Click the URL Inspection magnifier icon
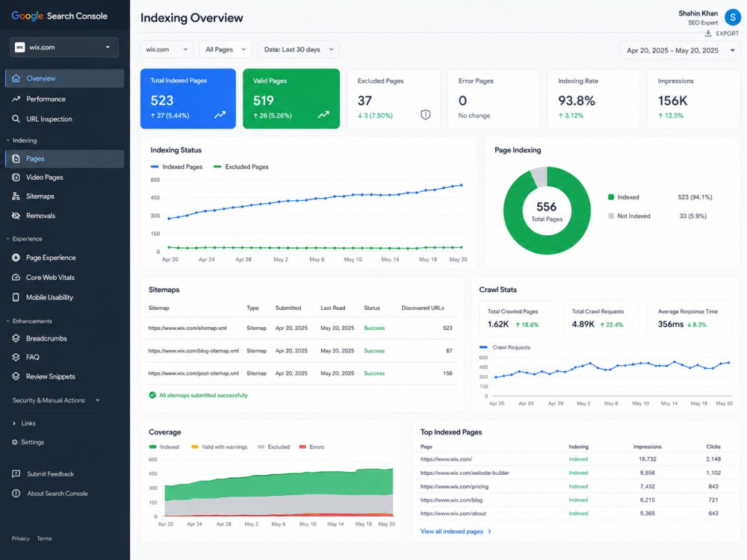Viewport: 747px width, 560px height. [16, 119]
